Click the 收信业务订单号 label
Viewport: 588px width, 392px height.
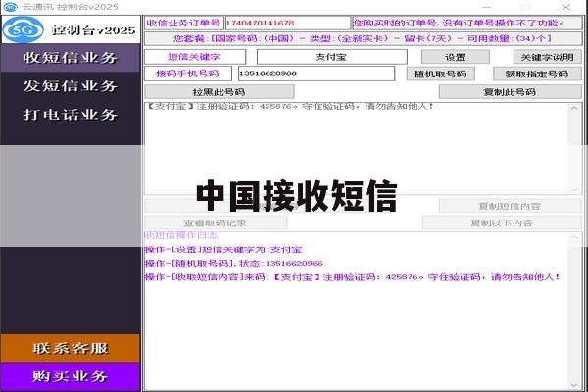point(184,23)
